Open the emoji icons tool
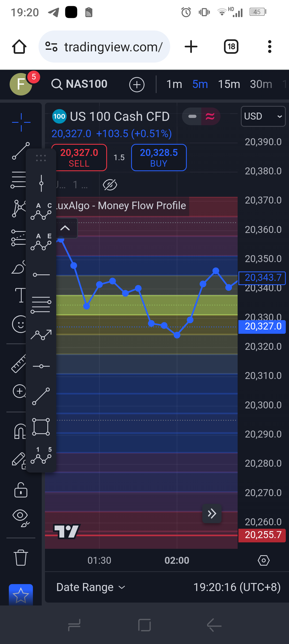 [x=19, y=324]
